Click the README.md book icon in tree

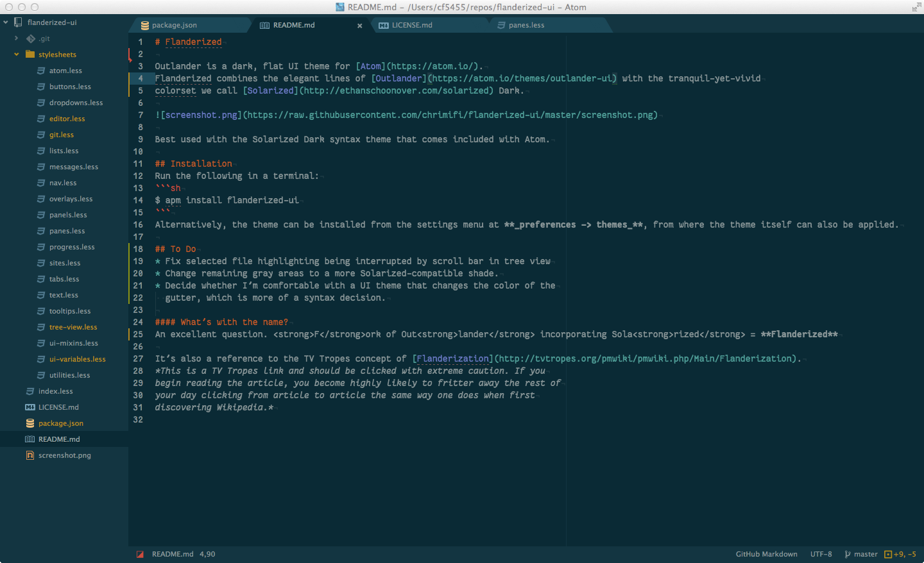click(30, 439)
